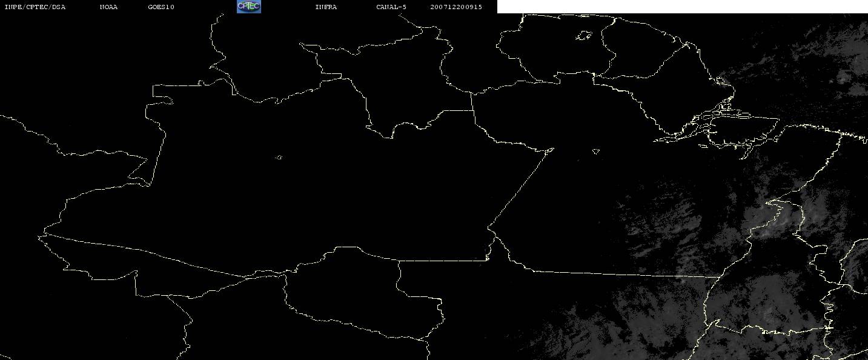Click the CANAL-5 channel label
Viewport: 868px width, 360px height.
391,7
